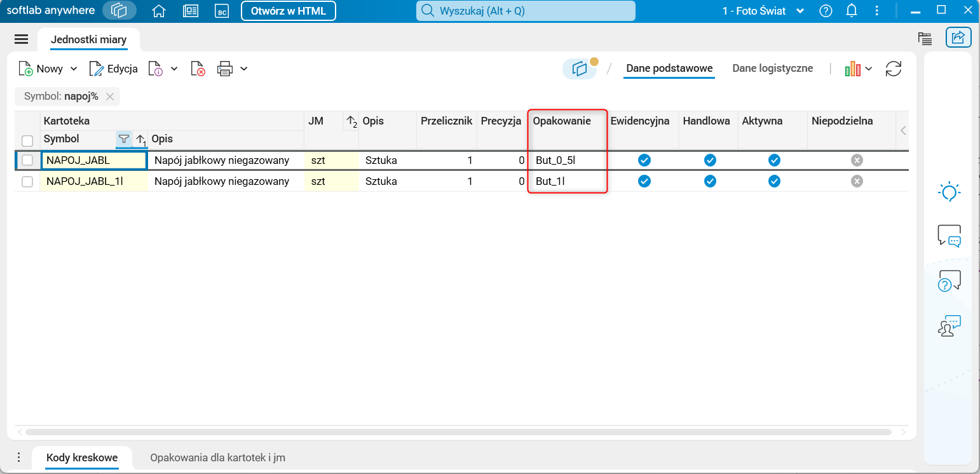Image resolution: width=980 pixels, height=474 pixels.
Task: Click the share icon at top right
Action: point(958,37)
